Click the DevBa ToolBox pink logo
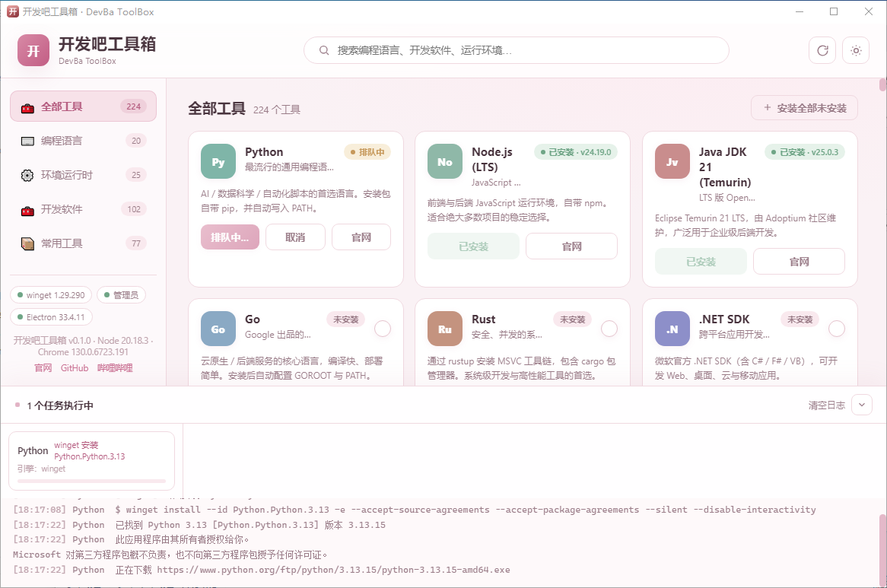This screenshot has width=887, height=588. coord(33,50)
